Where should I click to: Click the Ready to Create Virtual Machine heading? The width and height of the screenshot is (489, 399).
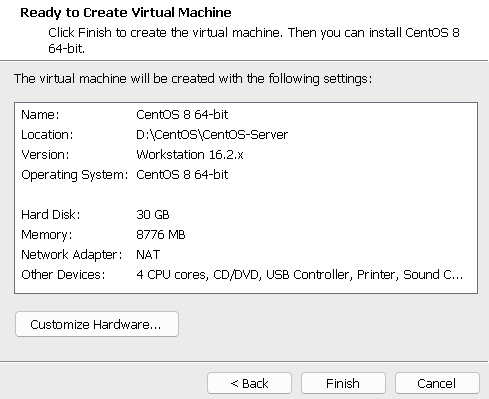click(x=126, y=13)
